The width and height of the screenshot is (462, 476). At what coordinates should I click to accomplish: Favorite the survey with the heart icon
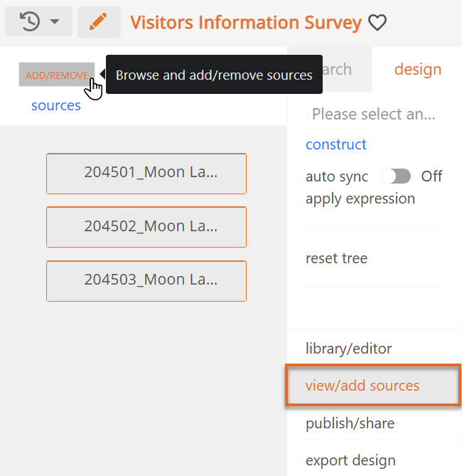coord(377,23)
